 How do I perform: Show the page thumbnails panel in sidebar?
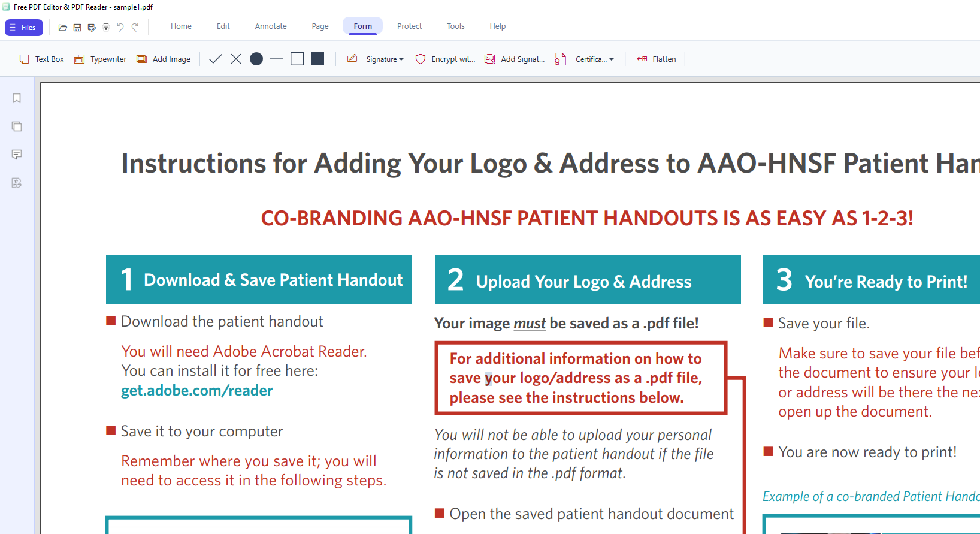[17, 126]
